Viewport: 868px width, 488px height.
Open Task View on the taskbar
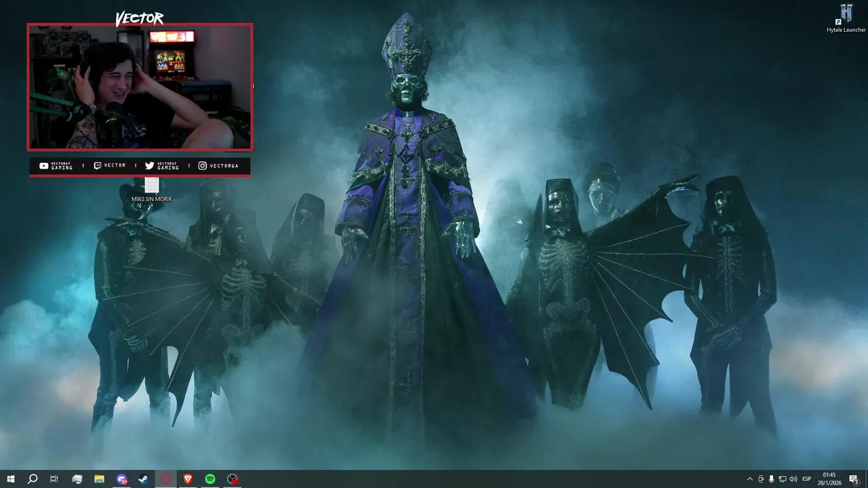[54, 479]
